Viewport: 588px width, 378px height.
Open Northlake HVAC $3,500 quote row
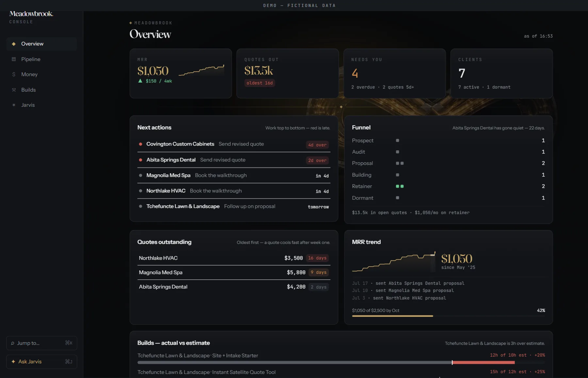click(234, 258)
